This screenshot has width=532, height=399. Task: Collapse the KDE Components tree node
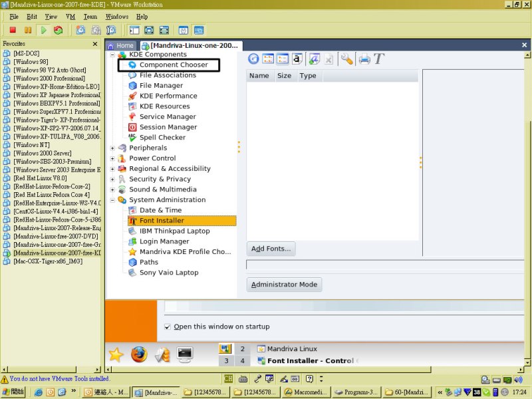(x=112, y=55)
